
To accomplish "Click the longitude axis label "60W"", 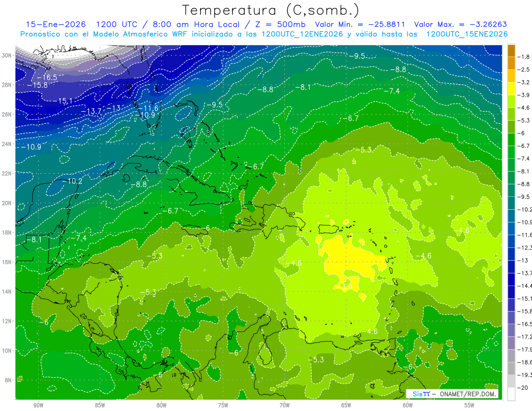I will [408, 405].
